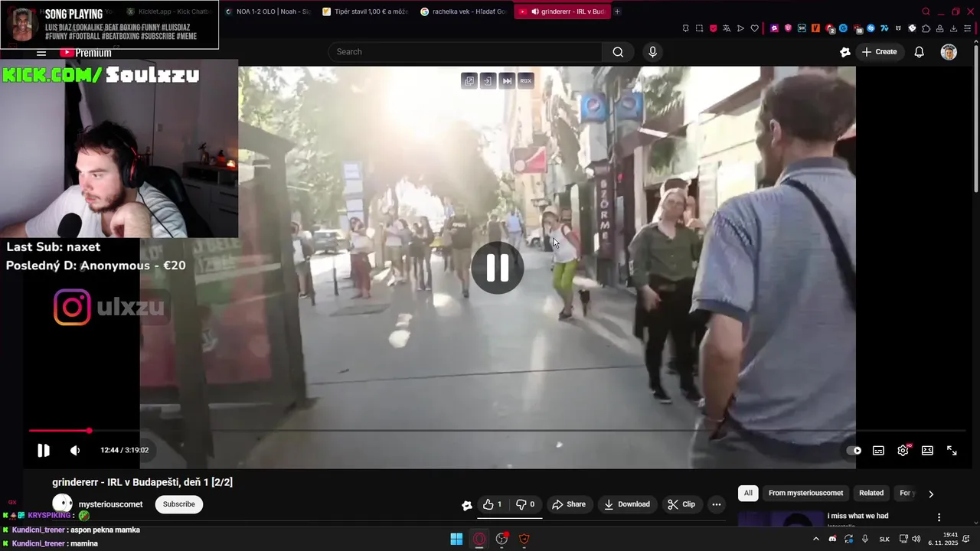
Task: Enter fullscreen video mode
Action: (952, 451)
